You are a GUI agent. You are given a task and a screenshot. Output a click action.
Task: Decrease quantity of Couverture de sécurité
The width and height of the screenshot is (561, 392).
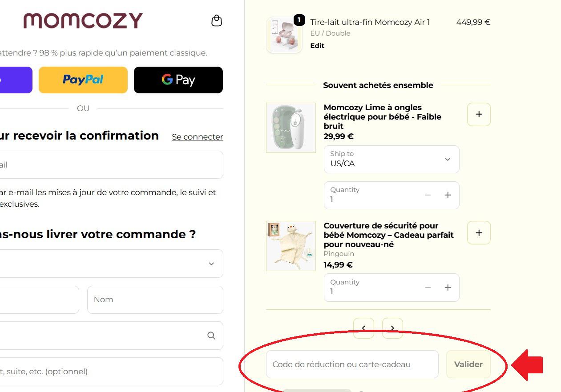click(428, 287)
